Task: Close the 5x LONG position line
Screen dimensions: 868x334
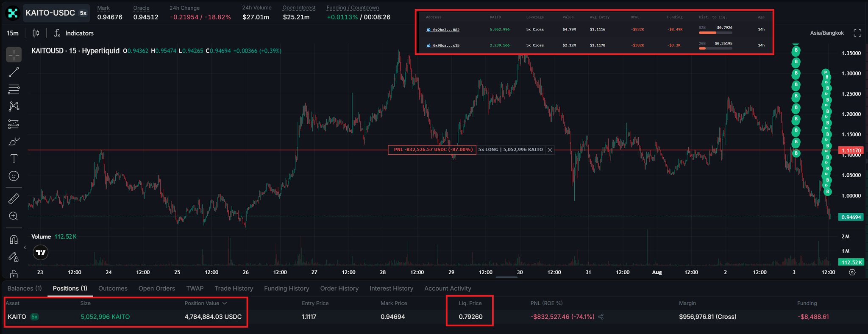Action: [550, 150]
